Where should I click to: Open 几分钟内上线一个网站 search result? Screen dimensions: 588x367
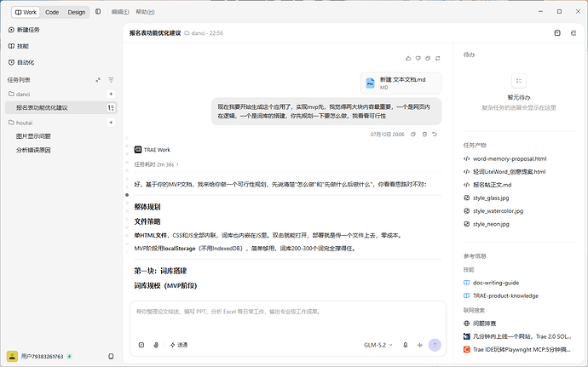(x=517, y=336)
